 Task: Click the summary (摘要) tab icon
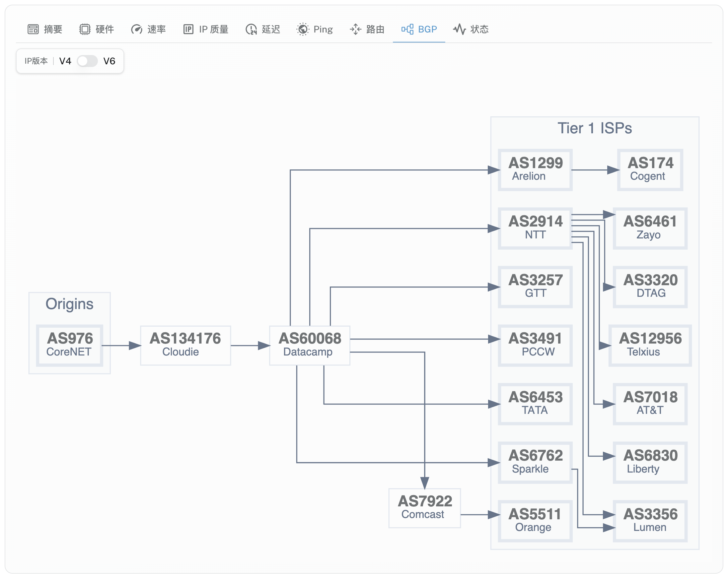pos(33,30)
